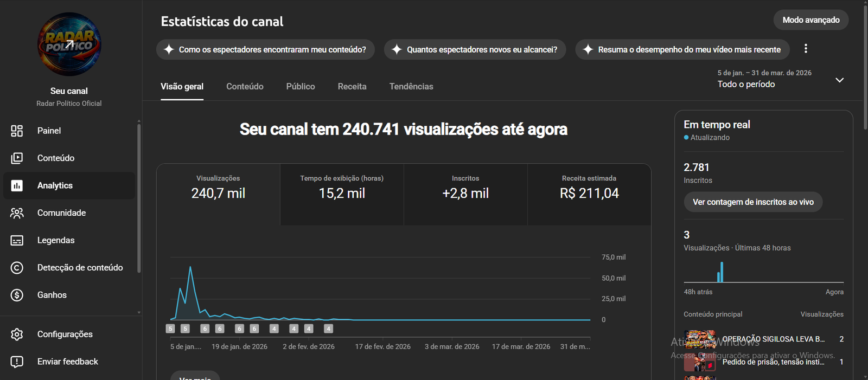Click the '5 de jan. – 31 de mar. de 2026' text
This screenshot has width=868, height=380.
[x=764, y=73]
